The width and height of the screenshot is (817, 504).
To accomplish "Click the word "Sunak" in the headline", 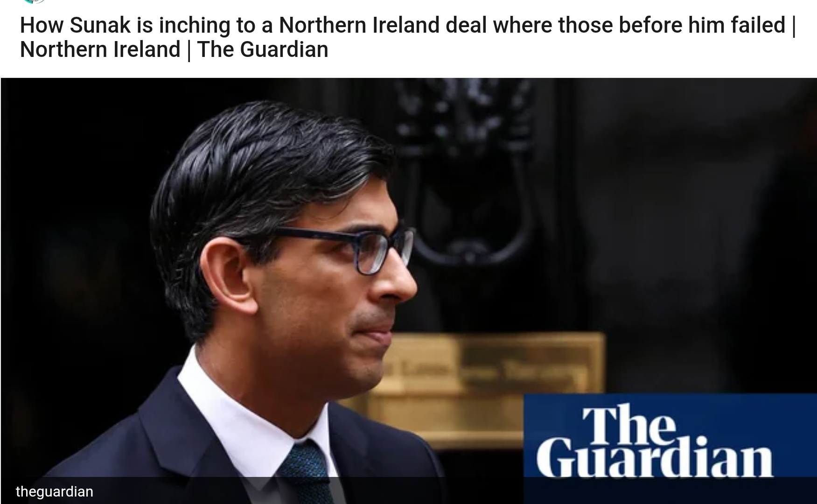I will click(x=100, y=25).
